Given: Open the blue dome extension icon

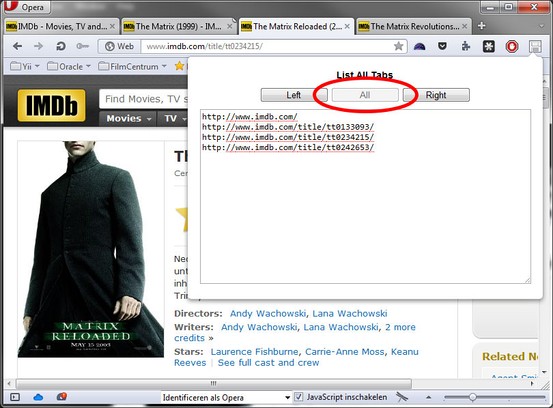Looking at the screenshot, I should 419,47.
